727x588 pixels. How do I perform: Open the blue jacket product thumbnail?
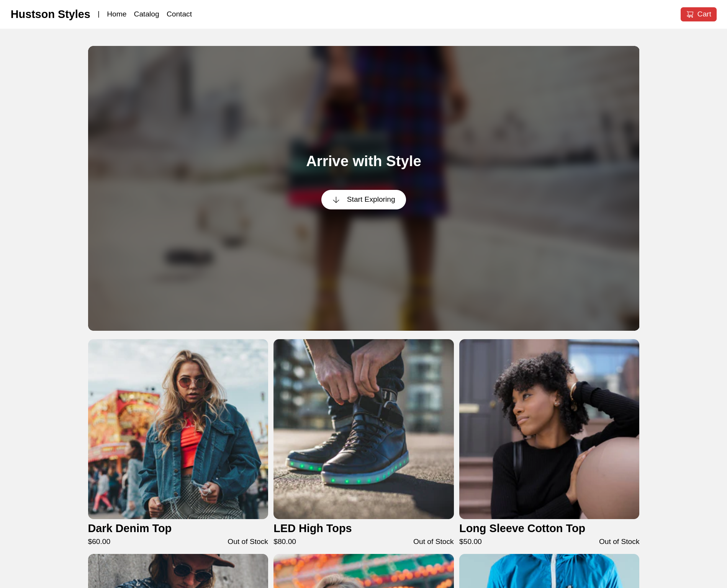pos(549,571)
